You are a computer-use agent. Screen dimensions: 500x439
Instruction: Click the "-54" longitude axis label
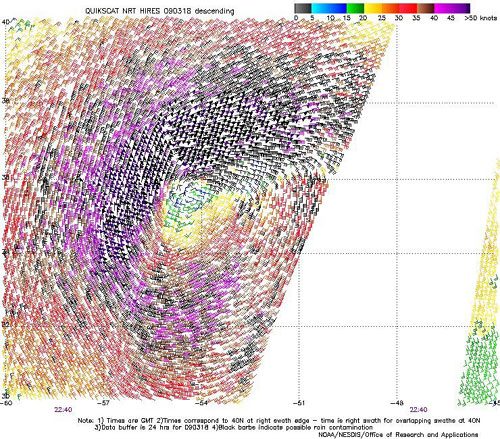click(202, 403)
